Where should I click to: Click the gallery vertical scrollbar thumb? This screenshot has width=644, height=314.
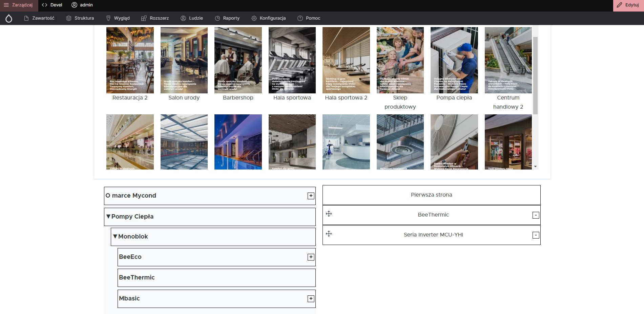[x=535, y=75]
